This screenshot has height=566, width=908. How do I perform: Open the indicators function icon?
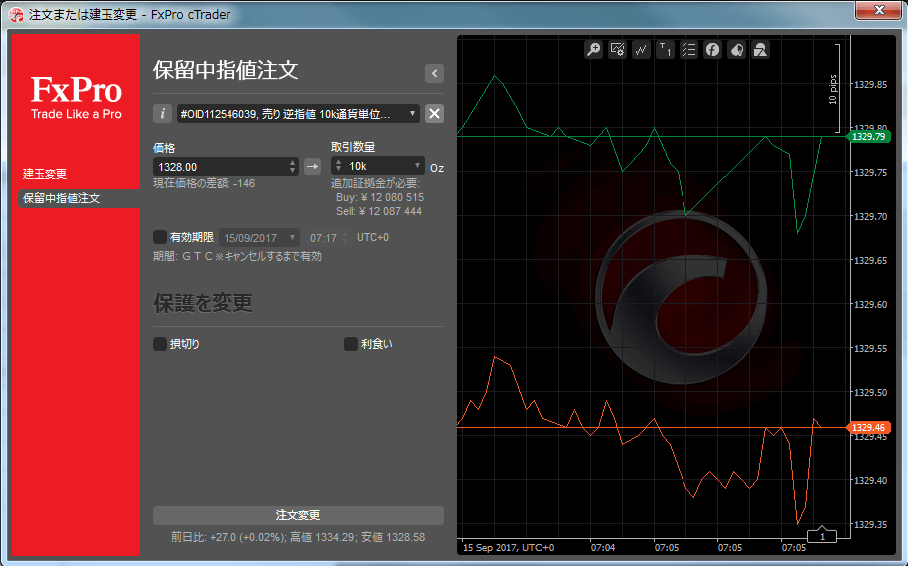[x=713, y=50]
